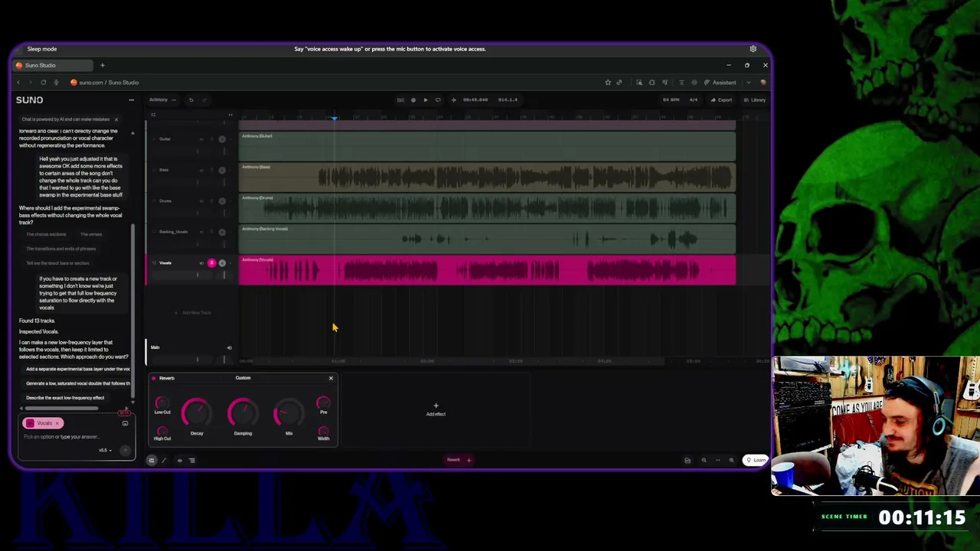Toggle the A button on Bass track
The image size is (980, 551).
222,170
